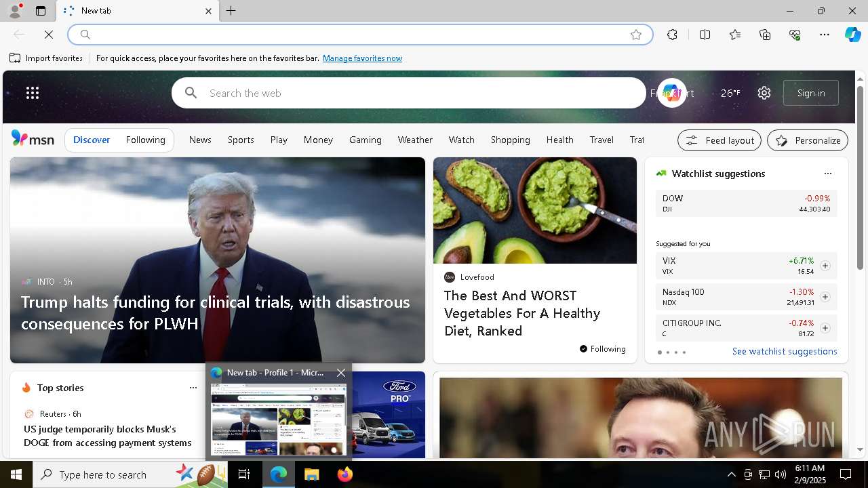Open Top stories more options
The height and width of the screenshot is (488, 868).
(x=193, y=388)
